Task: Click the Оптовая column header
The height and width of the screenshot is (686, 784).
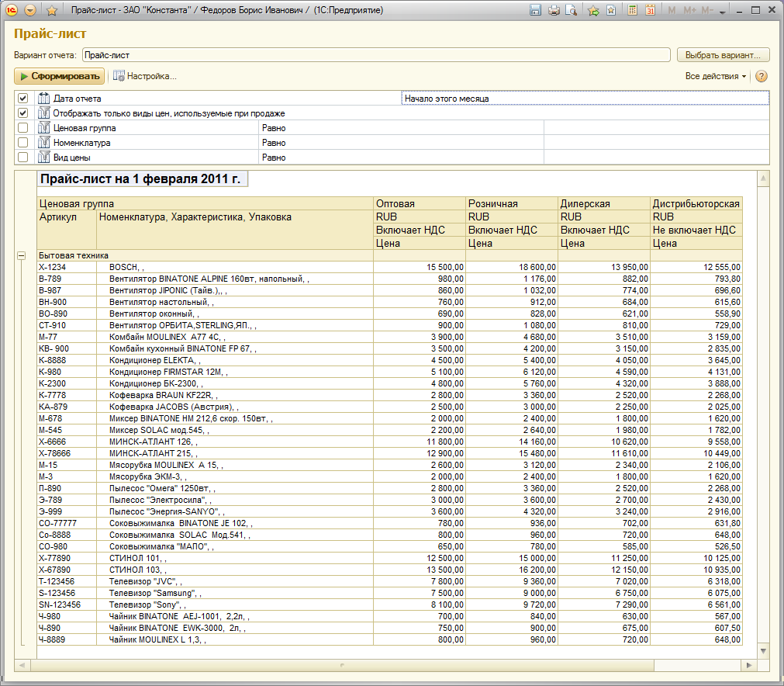Action: pos(420,203)
